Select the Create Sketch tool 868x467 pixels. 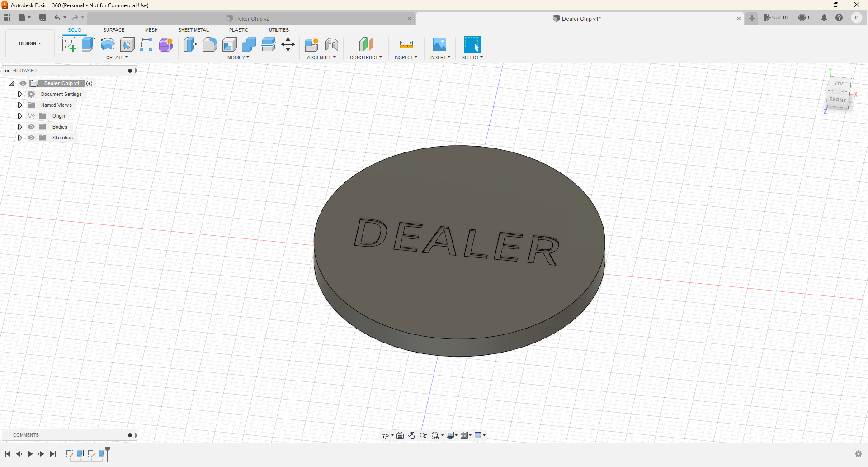point(69,44)
